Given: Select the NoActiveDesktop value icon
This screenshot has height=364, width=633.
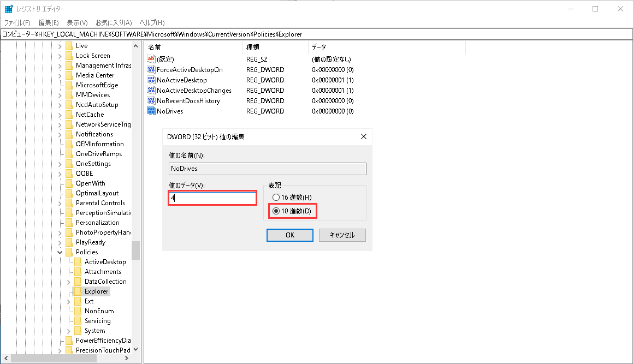Looking at the screenshot, I should [x=151, y=80].
